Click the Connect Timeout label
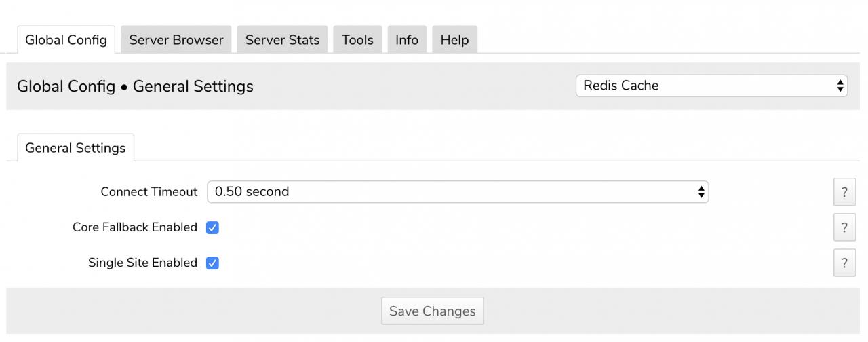Viewport: 868px width, 342px height. [149, 192]
